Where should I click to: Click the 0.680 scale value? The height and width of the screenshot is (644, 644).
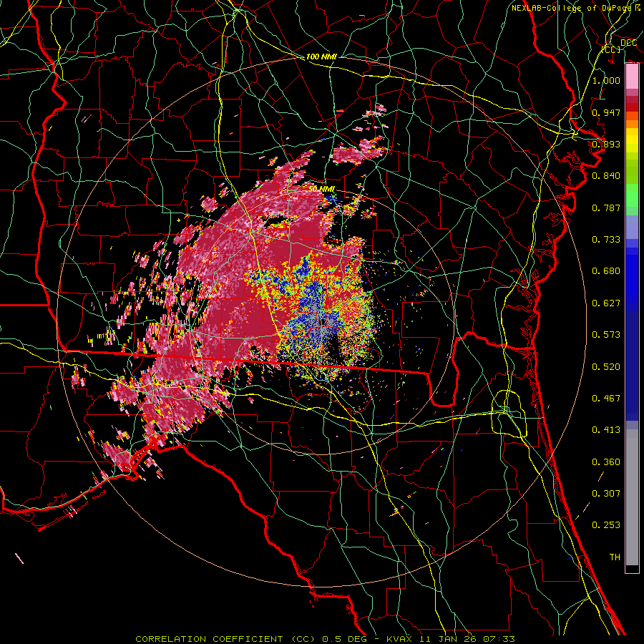pos(606,271)
